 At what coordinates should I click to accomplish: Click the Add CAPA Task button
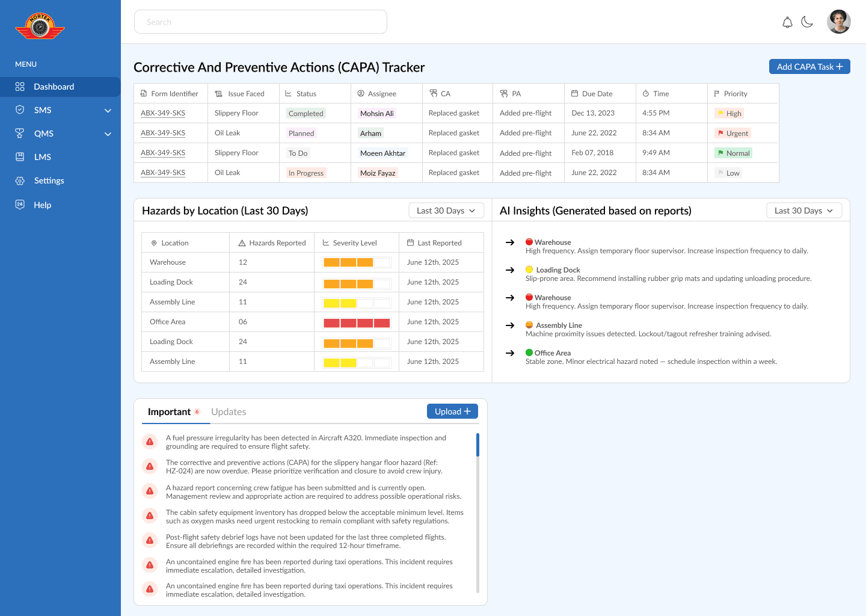click(x=809, y=67)
